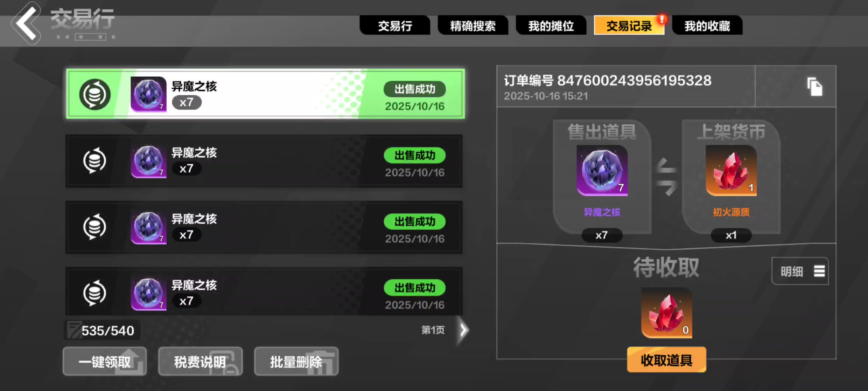Open the 明细 details list

coord(800,271)
